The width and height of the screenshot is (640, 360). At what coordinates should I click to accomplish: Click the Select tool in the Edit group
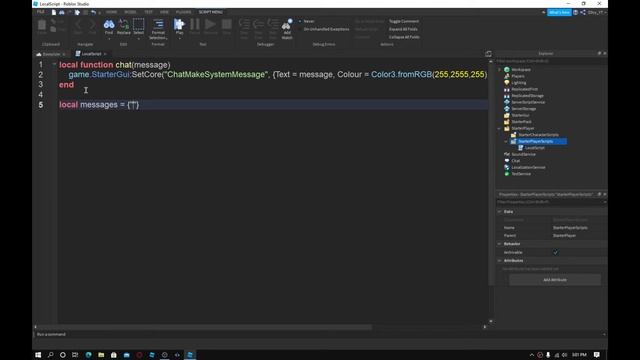click(138, 26)
